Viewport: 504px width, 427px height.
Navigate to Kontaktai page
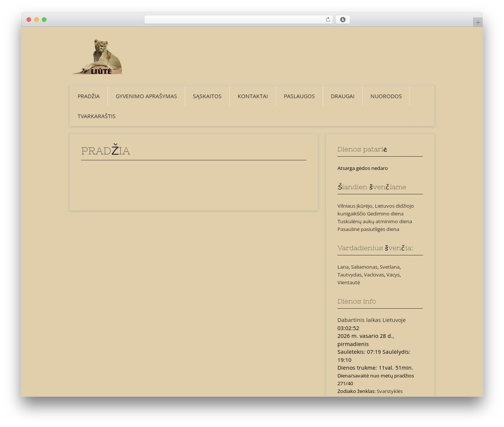click(x=253, y=96)
